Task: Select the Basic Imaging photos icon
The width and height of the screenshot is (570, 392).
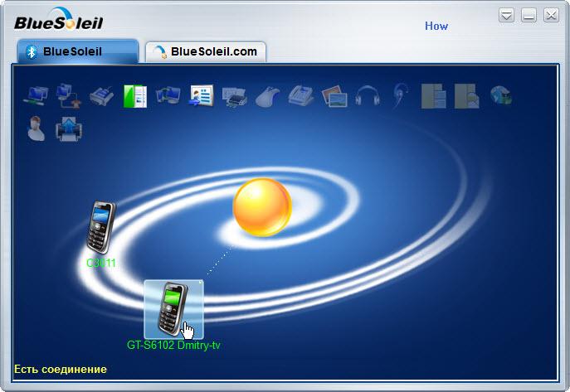Action: tap(334, 96)
